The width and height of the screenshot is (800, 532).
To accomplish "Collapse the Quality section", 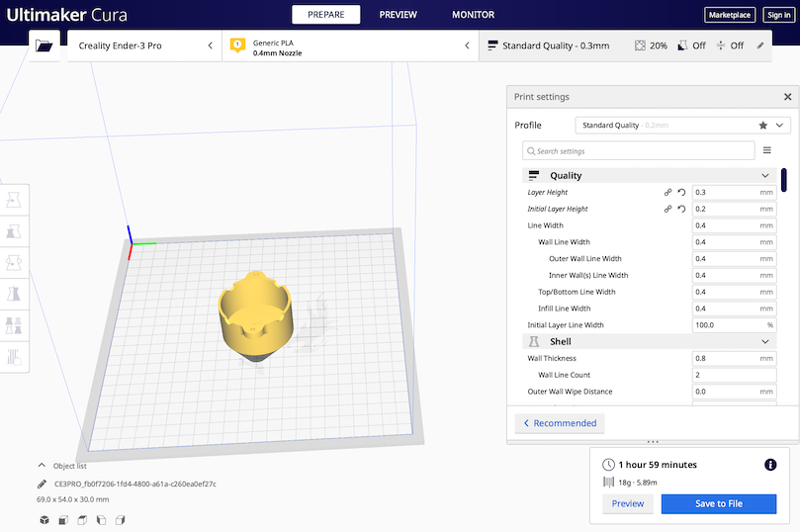I will click(764, 175).
